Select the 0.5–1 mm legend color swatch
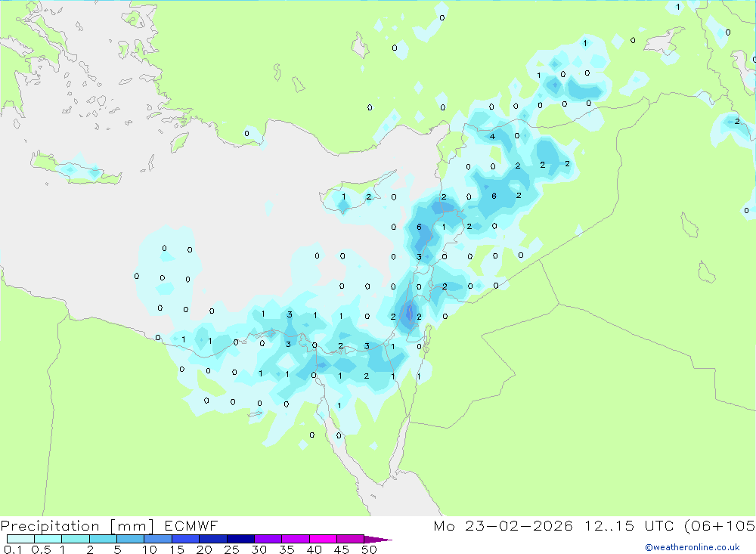This screenshot has height=554, width=756. pos(48,539)
